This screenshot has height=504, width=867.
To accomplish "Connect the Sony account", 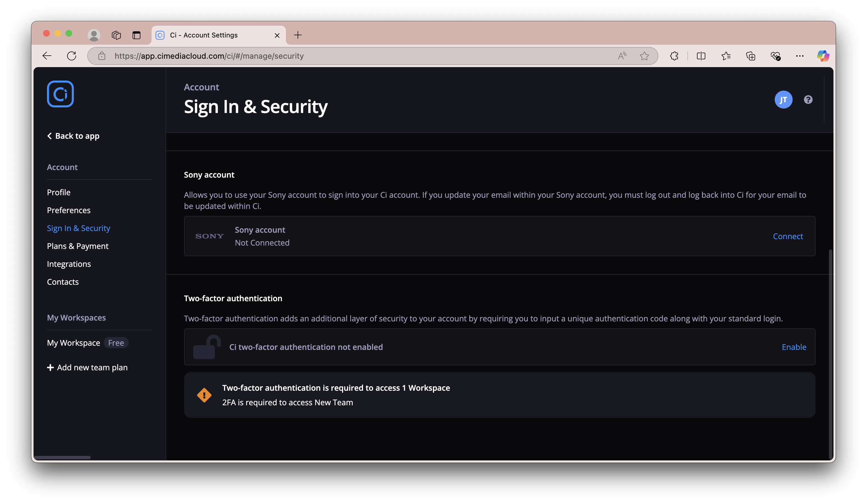I will pyautogui.click(x=788, y=236).
